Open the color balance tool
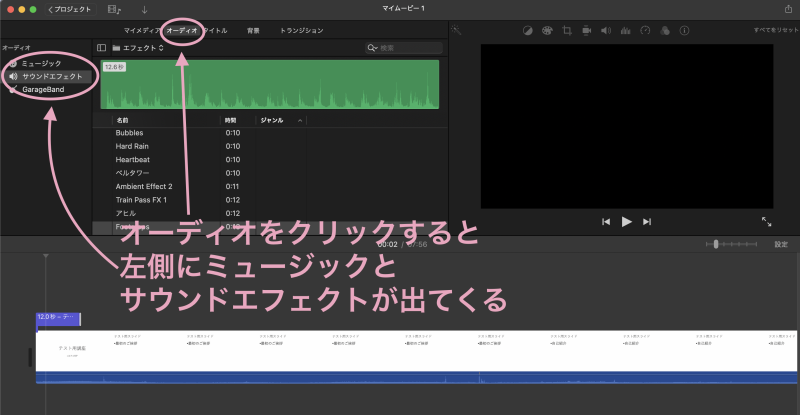 coord(528,31)
